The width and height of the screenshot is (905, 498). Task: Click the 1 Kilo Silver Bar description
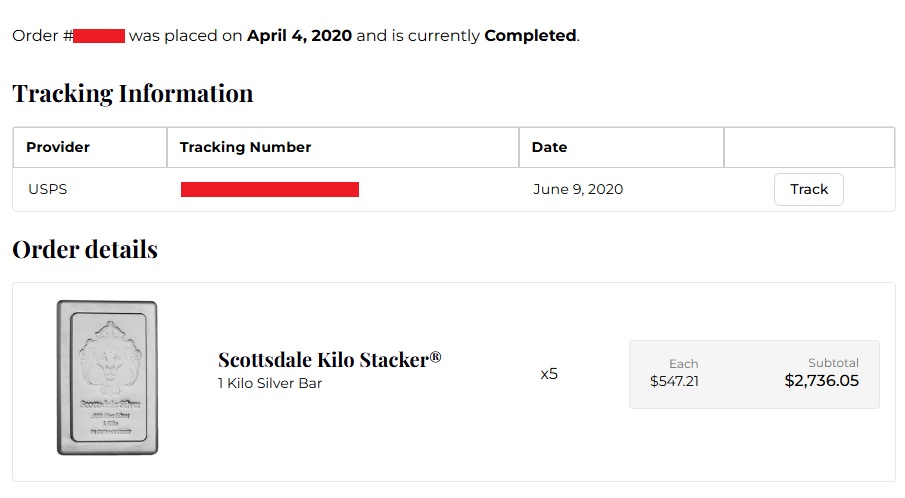(270, 384)
